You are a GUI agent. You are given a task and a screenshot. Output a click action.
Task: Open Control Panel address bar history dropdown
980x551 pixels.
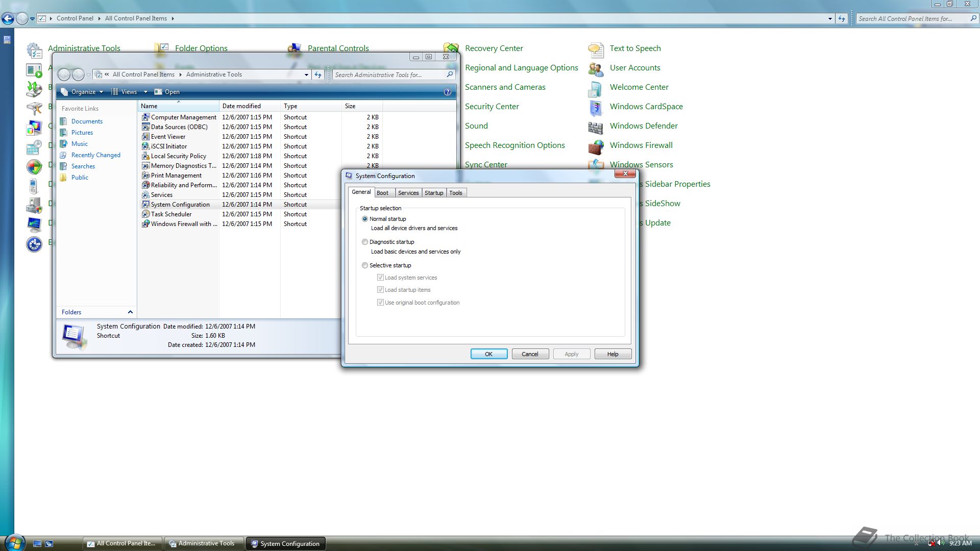coord(830,18)
